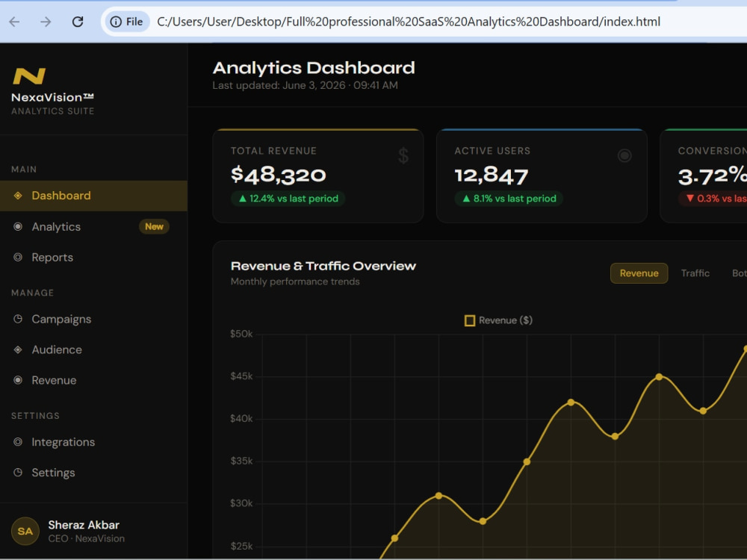747x560 pixels.
Task: Click the Last updated timestamp text
Action: click(305, 85)
